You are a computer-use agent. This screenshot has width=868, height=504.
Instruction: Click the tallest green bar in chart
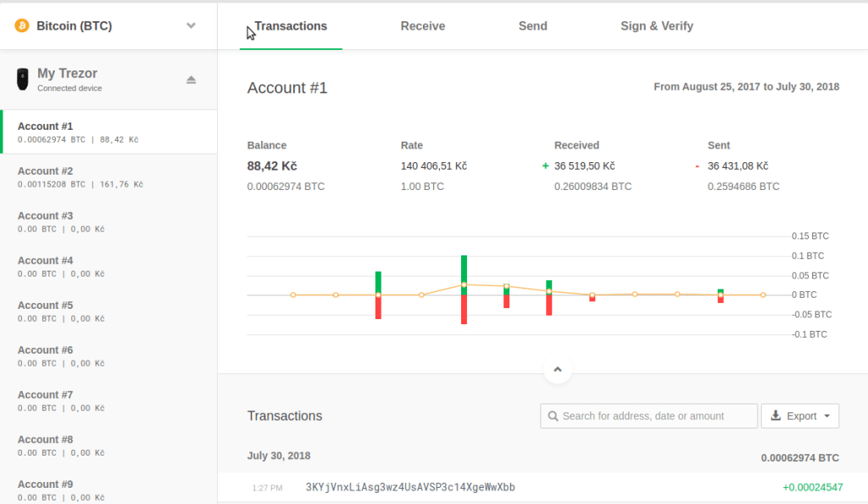click(464, 270)
